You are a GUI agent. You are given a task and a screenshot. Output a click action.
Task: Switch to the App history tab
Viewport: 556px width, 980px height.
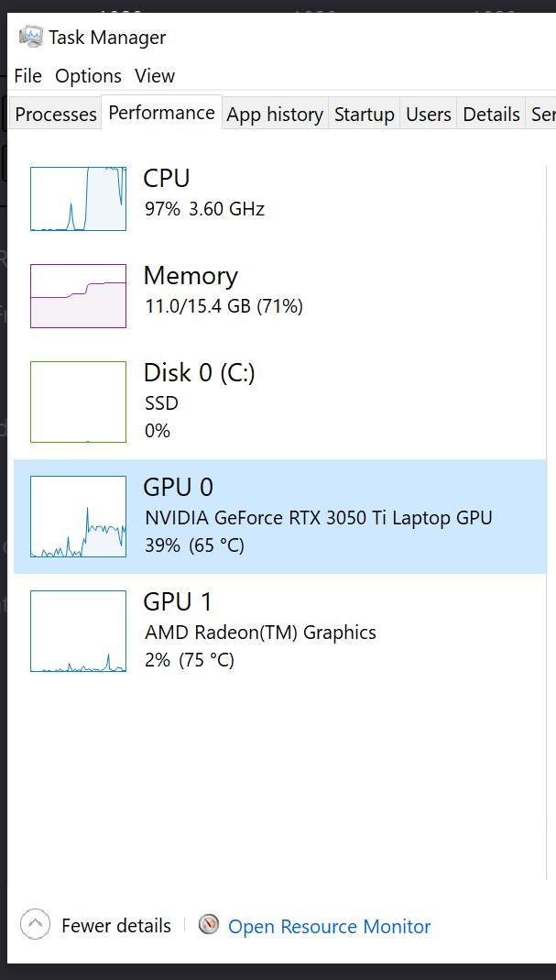275,115
